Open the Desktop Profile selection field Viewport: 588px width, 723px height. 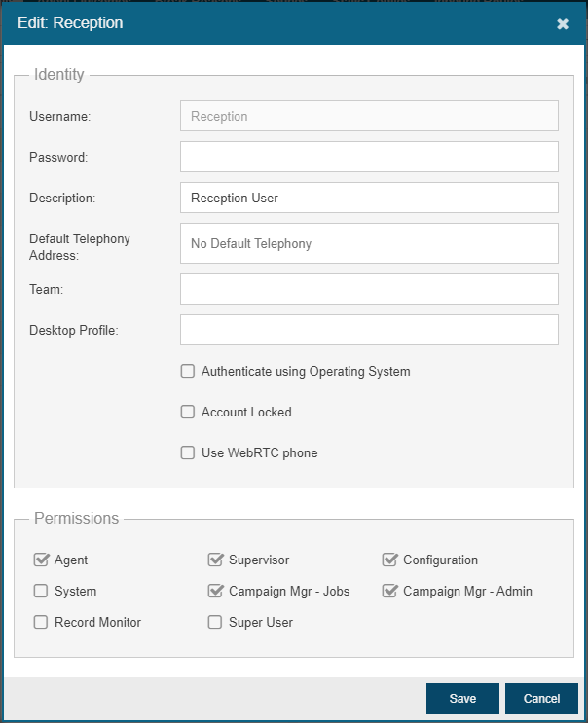pos(369,330)
